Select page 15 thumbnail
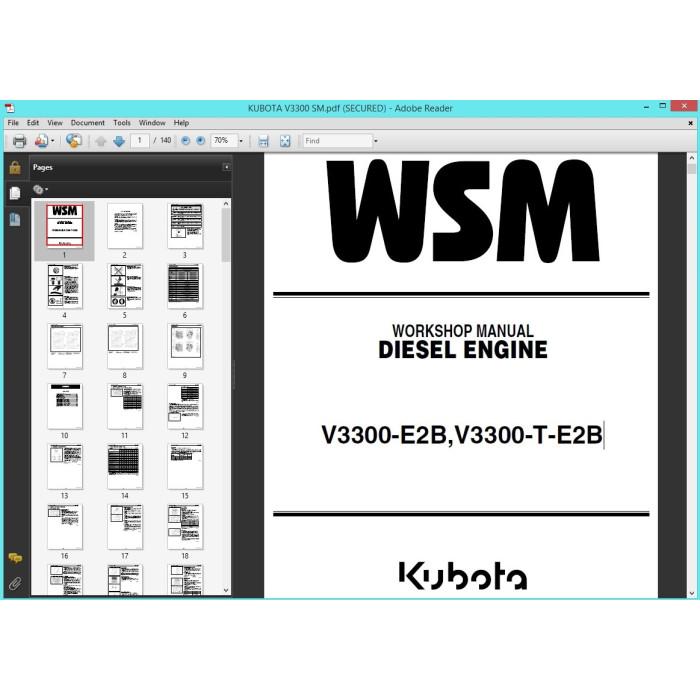Viewport: 700px width, 700px height. (x=185, y=467)
